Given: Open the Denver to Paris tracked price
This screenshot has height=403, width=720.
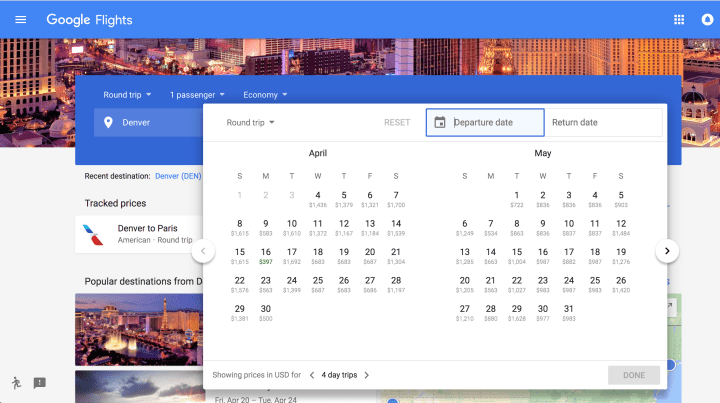Looking at the screenshot, I should point(139,234).
